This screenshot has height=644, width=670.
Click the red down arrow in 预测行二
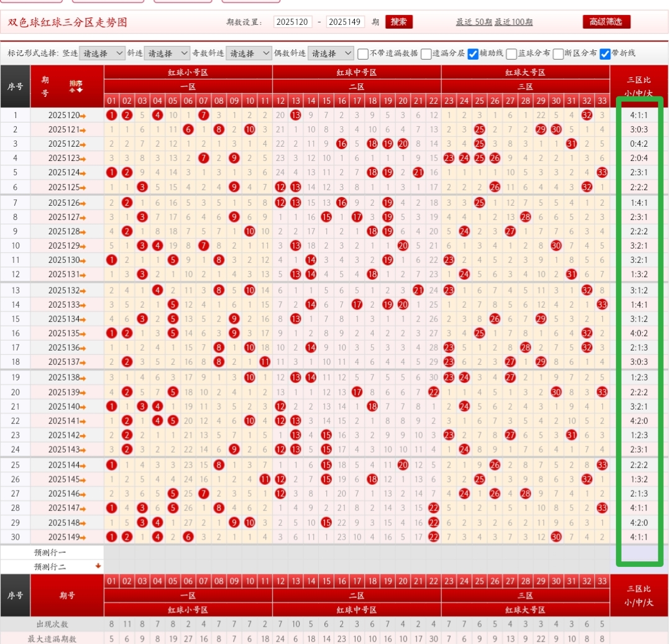(98, 566)
